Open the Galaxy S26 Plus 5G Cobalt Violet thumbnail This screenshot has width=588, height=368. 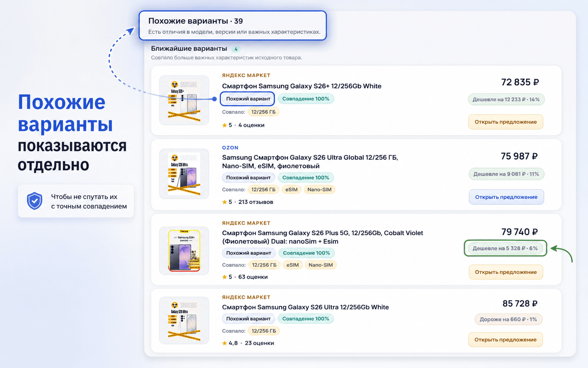[184, 250]
